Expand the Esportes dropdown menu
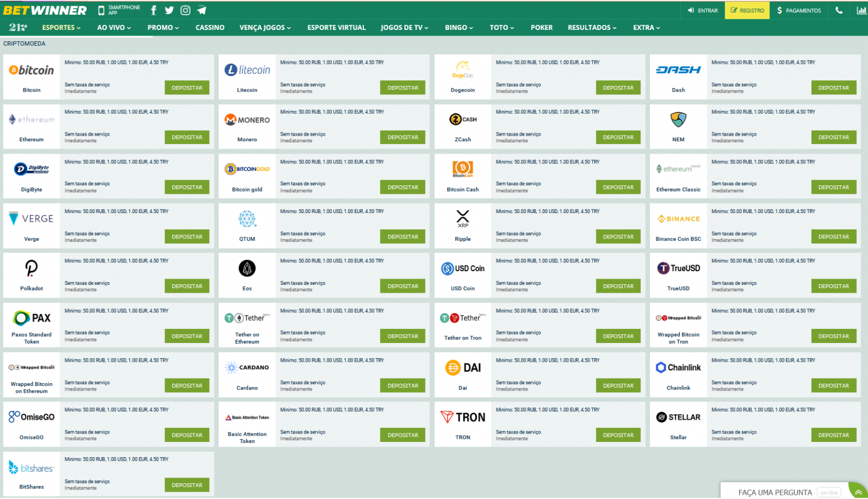Screen dimensions: 868x499 tap(62, 27)
